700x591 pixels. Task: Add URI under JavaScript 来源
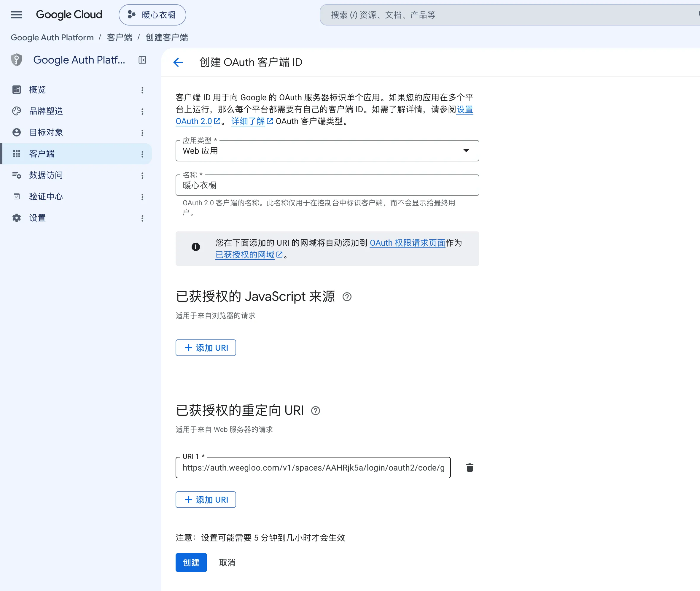(206, 348)
